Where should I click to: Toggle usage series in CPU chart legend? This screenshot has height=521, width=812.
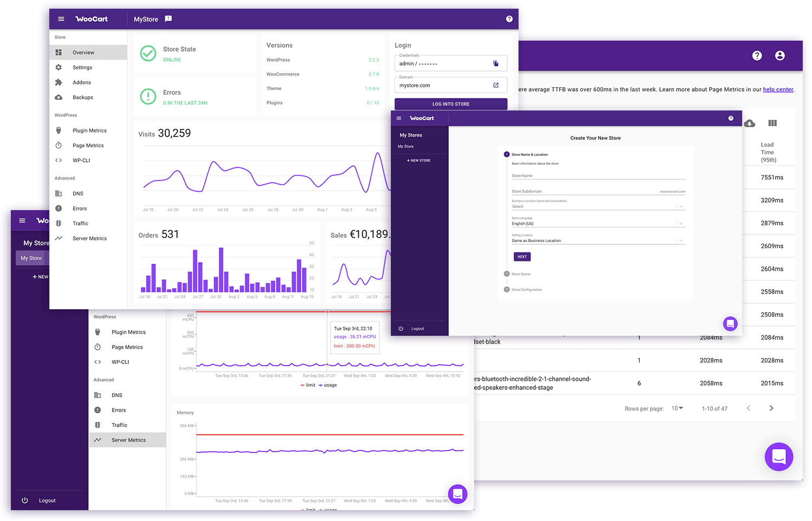(328, 385)
